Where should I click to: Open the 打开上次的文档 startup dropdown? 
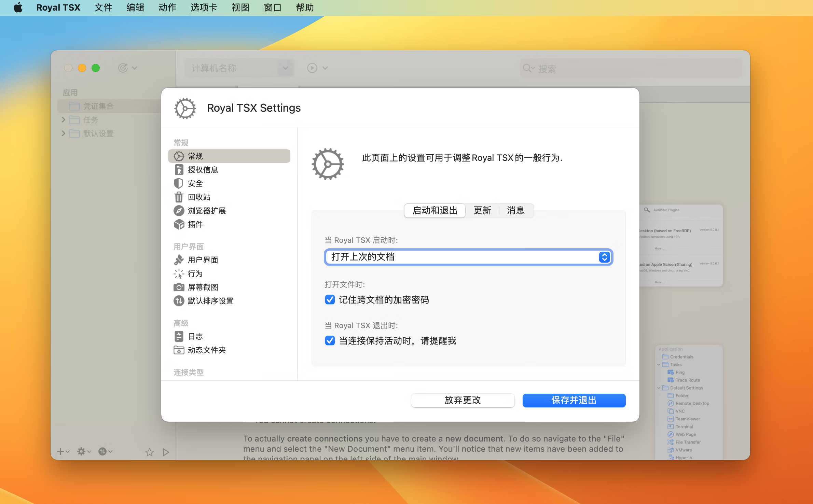point(468,257)
